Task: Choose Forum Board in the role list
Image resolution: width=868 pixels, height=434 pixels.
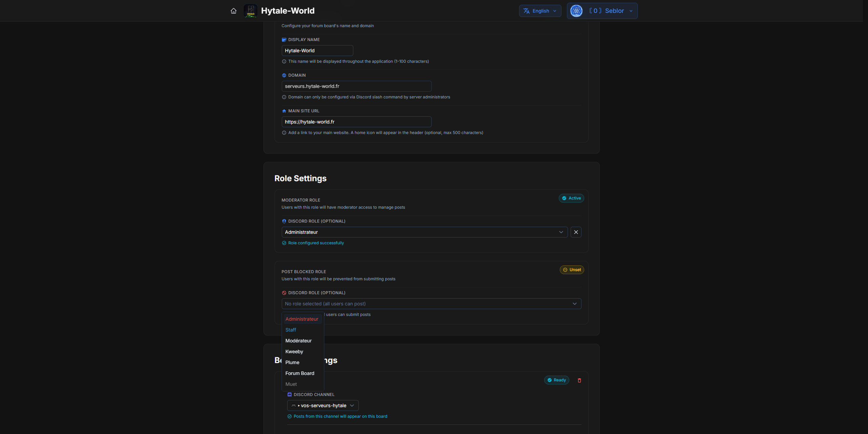Action: 303,373
